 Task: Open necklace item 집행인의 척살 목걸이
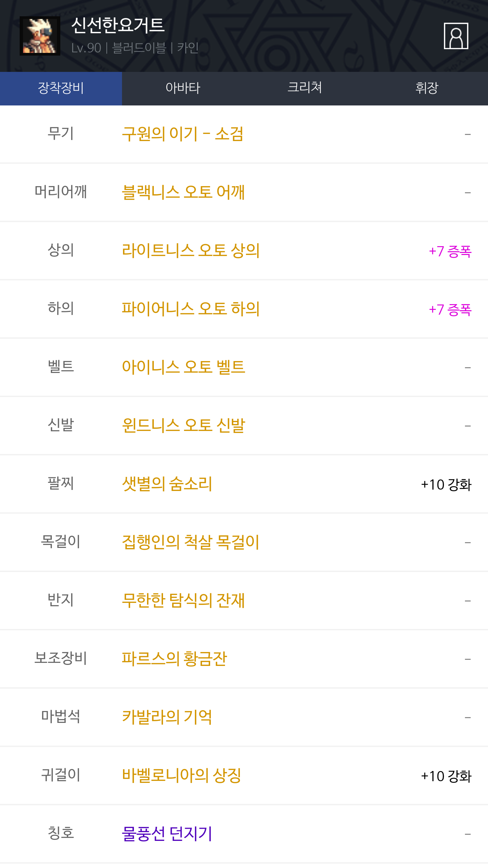click(x=190, y=542)
